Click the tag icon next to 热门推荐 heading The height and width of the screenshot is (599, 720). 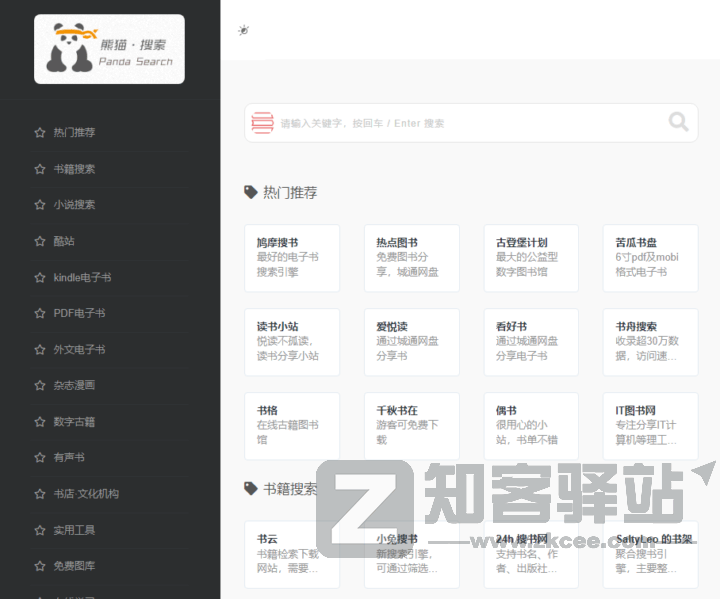click(251, 192)
